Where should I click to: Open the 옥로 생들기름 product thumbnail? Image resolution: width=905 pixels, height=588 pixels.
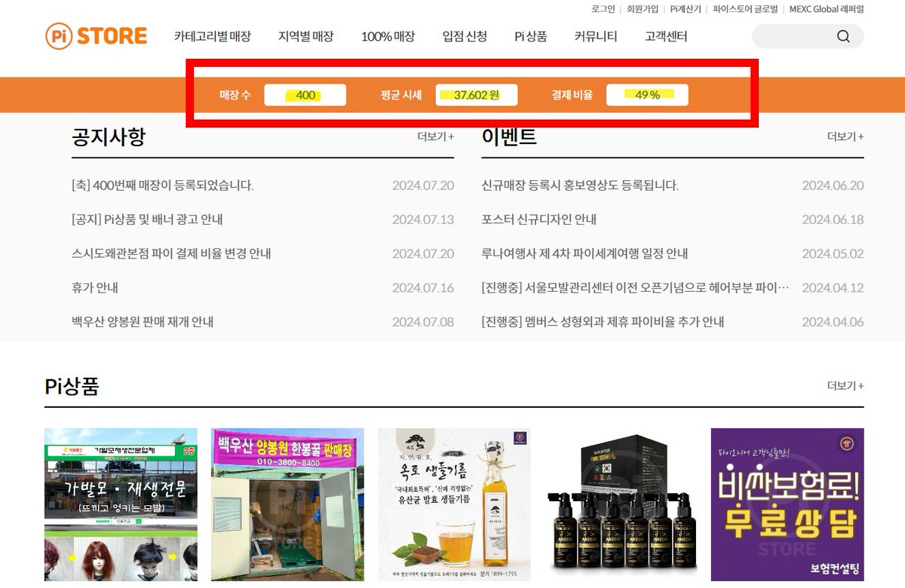[454, 505]
